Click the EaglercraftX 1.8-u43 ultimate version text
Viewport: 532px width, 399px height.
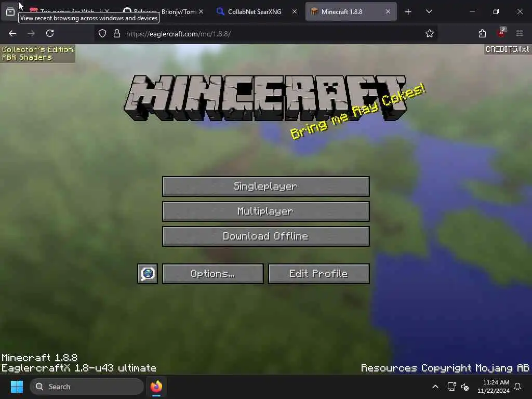[x=79, y=368]
